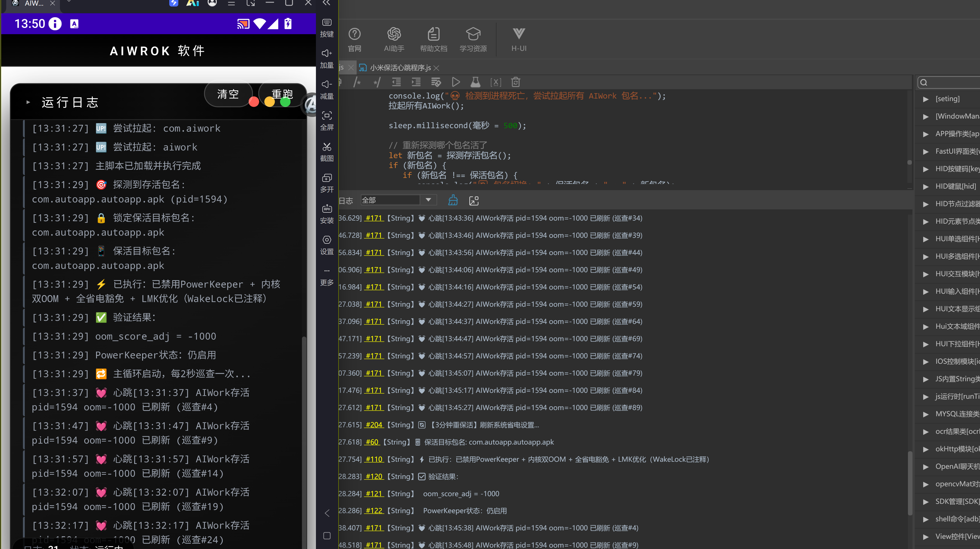Click the flask test icon
Screen dimensions: 980x549
point(476,82)
